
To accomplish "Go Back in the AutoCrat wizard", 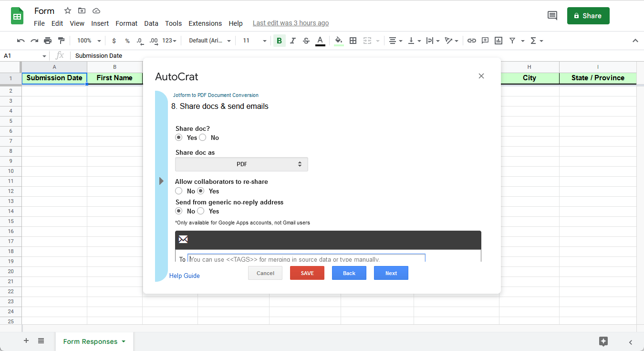I will point(349,273).
